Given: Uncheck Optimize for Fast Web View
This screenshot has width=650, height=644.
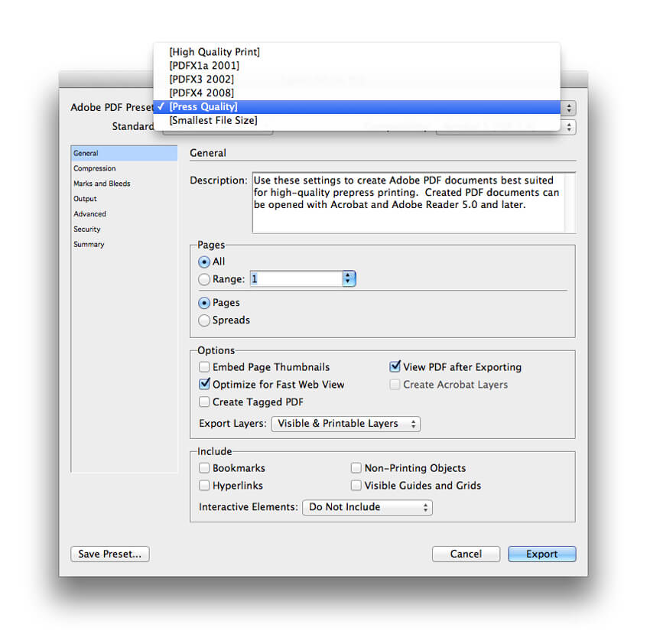Looking at the screenshot, I should pos(204,384).
